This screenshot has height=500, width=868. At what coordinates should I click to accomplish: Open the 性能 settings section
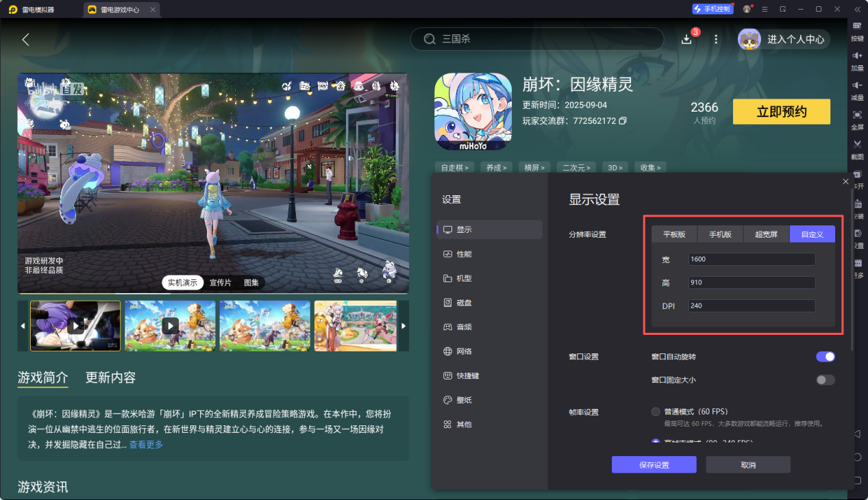coord(464,254)
